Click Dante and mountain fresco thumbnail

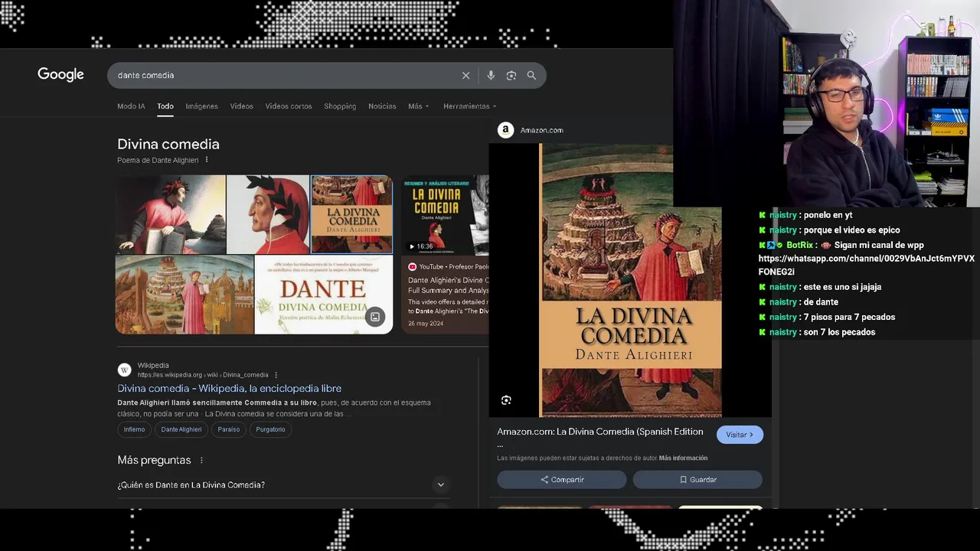point(185,295)
